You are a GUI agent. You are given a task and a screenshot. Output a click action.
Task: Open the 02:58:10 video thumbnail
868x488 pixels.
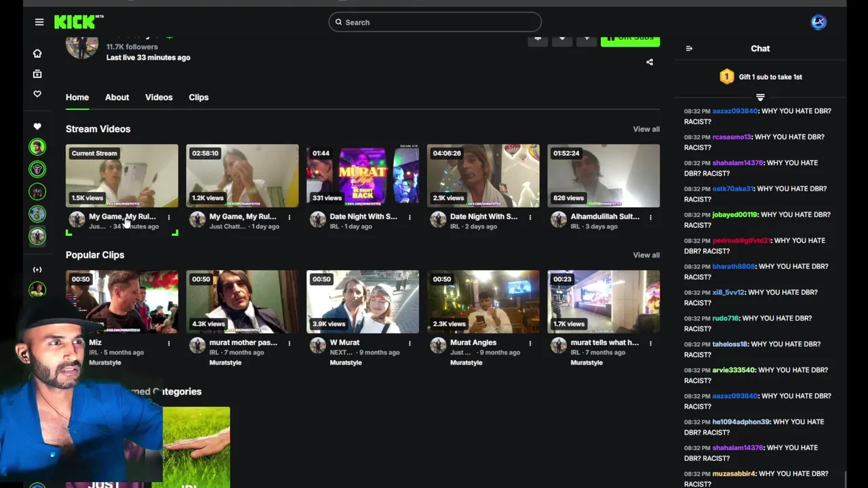point(242,176)
